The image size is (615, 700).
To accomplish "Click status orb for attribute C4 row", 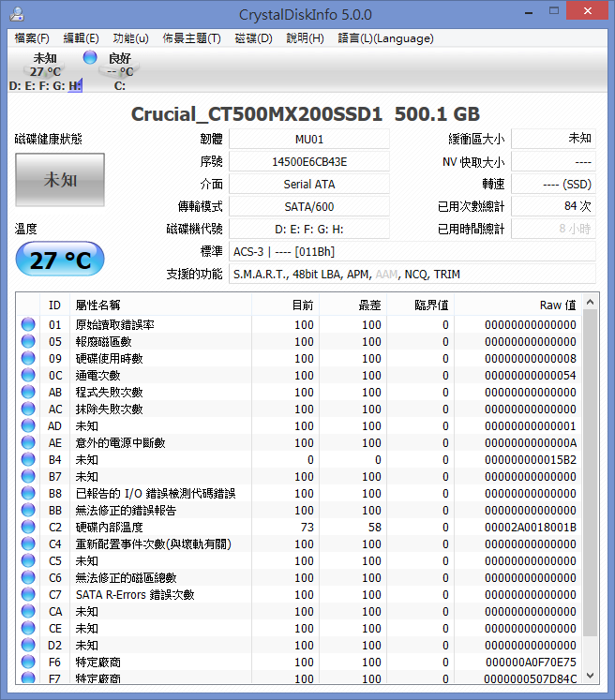I will point(28,544).
